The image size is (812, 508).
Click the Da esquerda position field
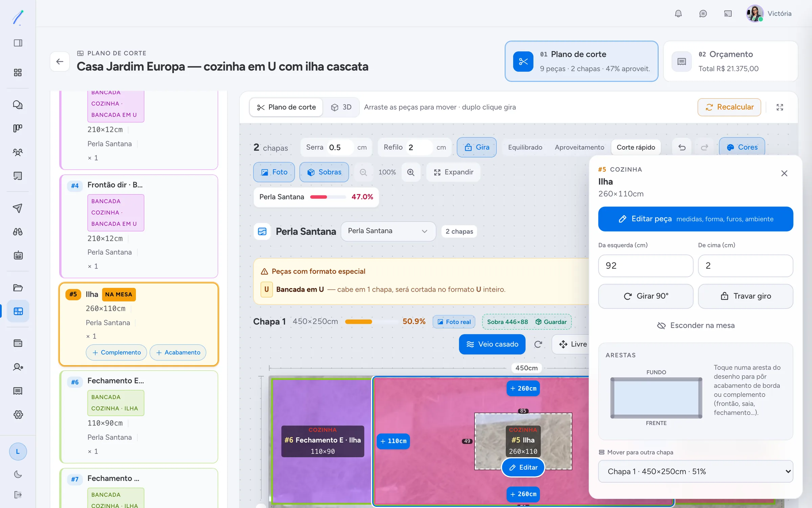click(646, 266)
